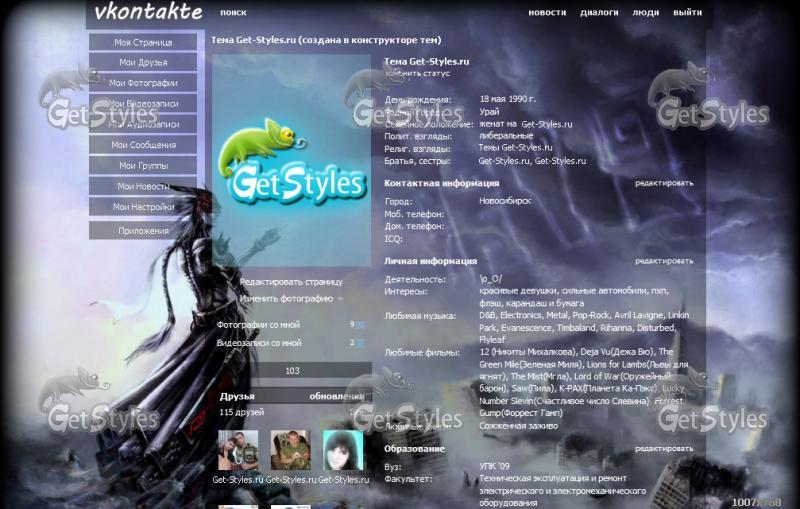Click the Друзья section header
The image size is (800, 509).
tap(237, 396)
